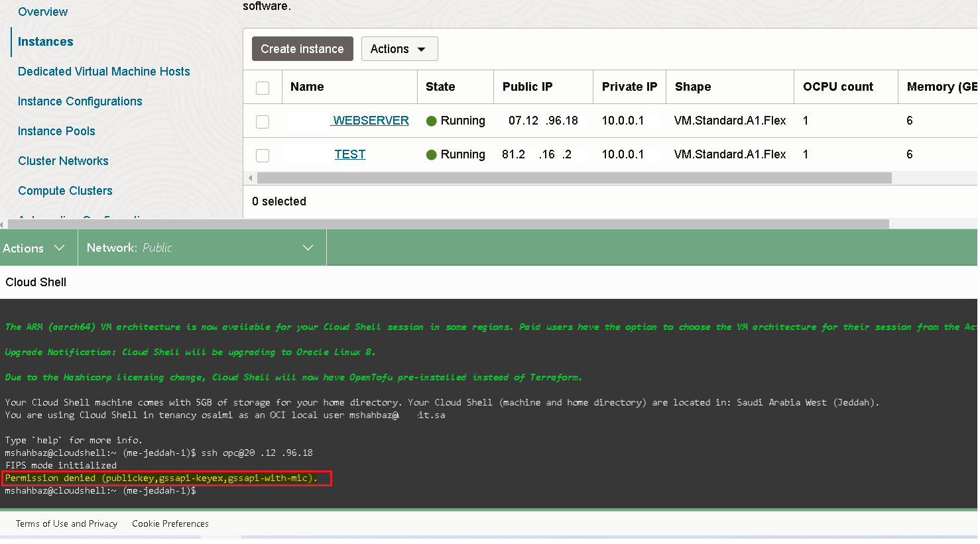
Task: Sort by the Name column header
Action: (307, 87)
